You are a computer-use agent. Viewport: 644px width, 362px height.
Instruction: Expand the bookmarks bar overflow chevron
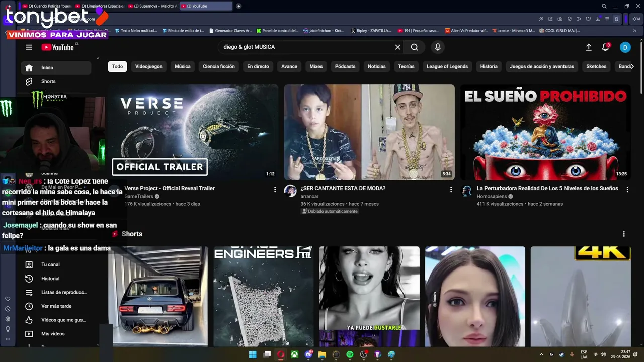635,31
